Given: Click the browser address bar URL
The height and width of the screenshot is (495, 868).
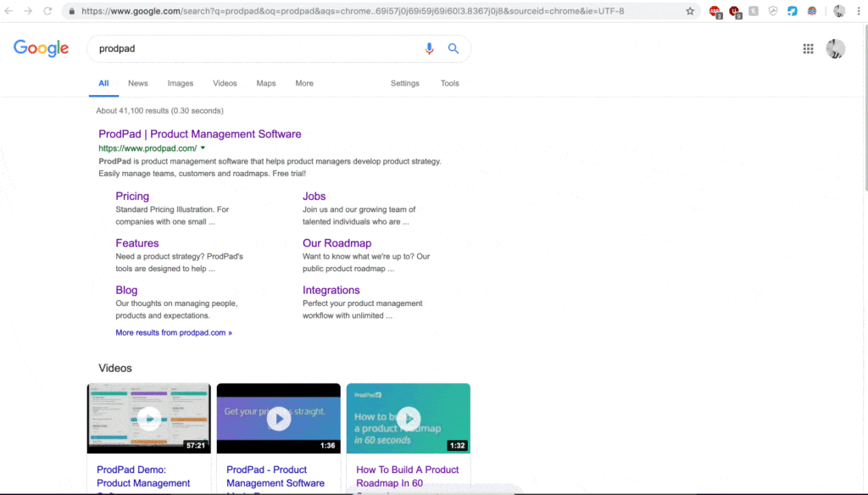Looking at the screenshot, I should pos(353,11).
